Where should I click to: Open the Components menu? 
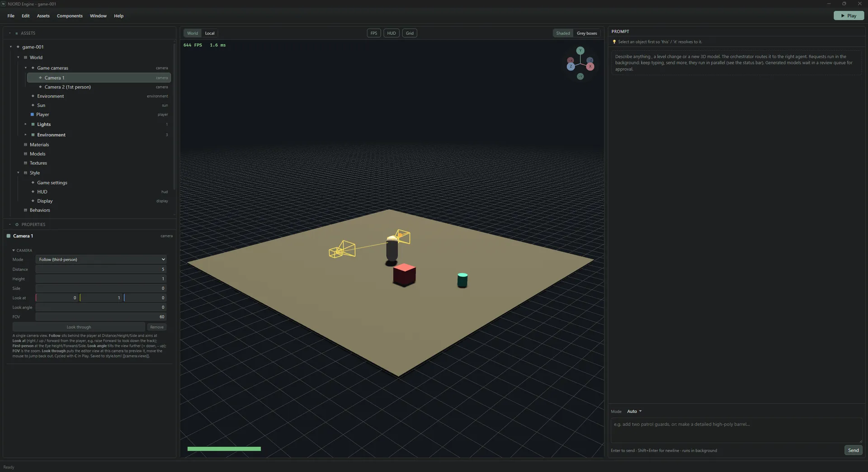point(70,16)
